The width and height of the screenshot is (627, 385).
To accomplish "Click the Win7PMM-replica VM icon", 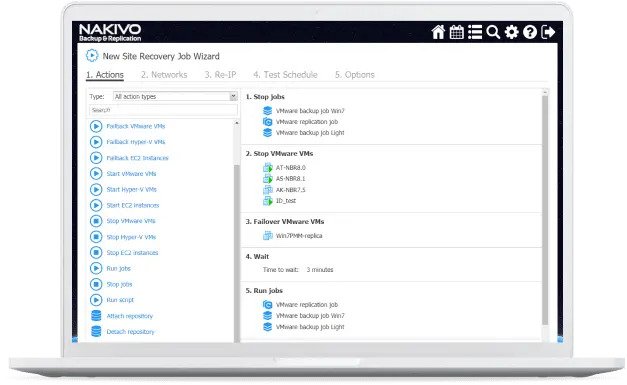I will tap(268, 235).
